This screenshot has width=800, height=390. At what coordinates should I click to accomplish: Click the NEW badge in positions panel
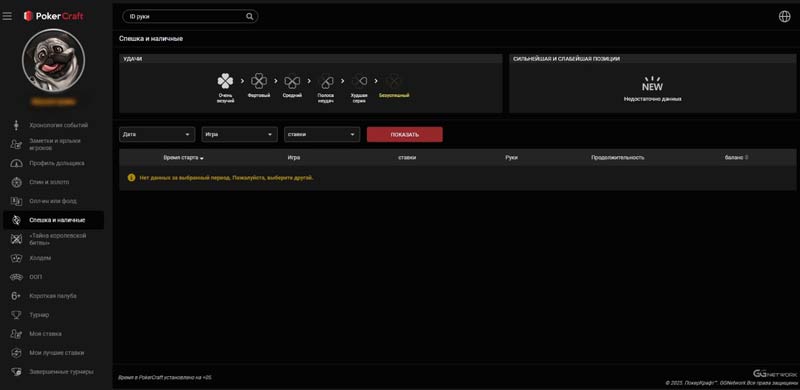pyautogui.click(x=652, y=84)
